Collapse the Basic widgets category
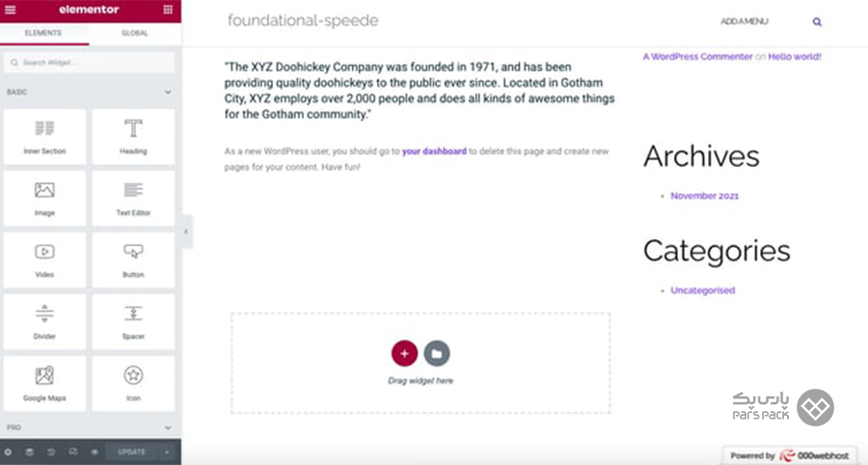Screen dimensions: 868x465 point(168,92)
